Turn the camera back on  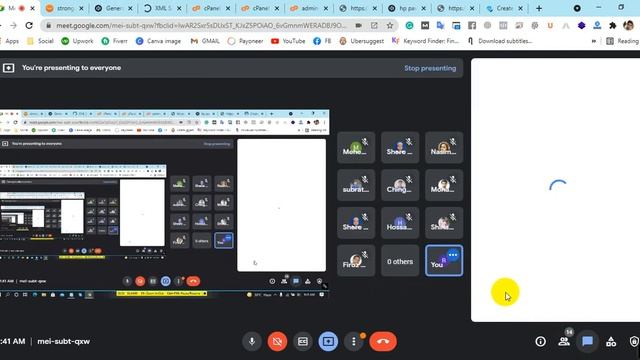277,341
